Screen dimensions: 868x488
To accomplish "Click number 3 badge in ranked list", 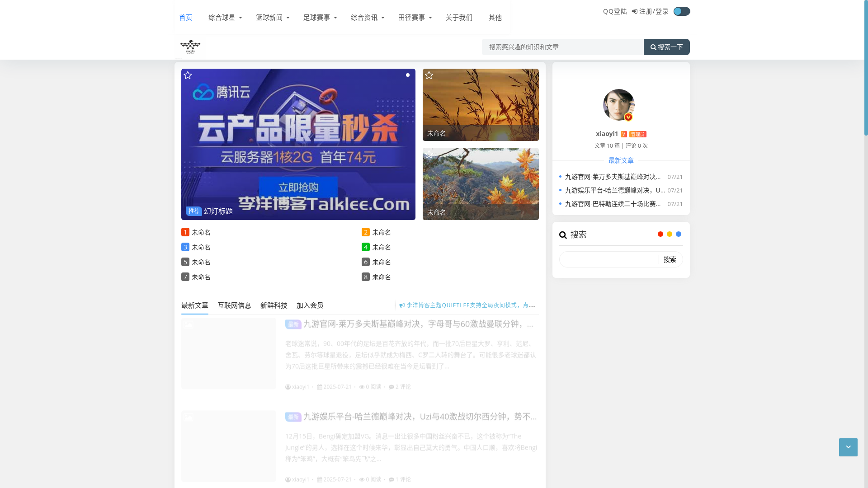I will pos(185,247).
